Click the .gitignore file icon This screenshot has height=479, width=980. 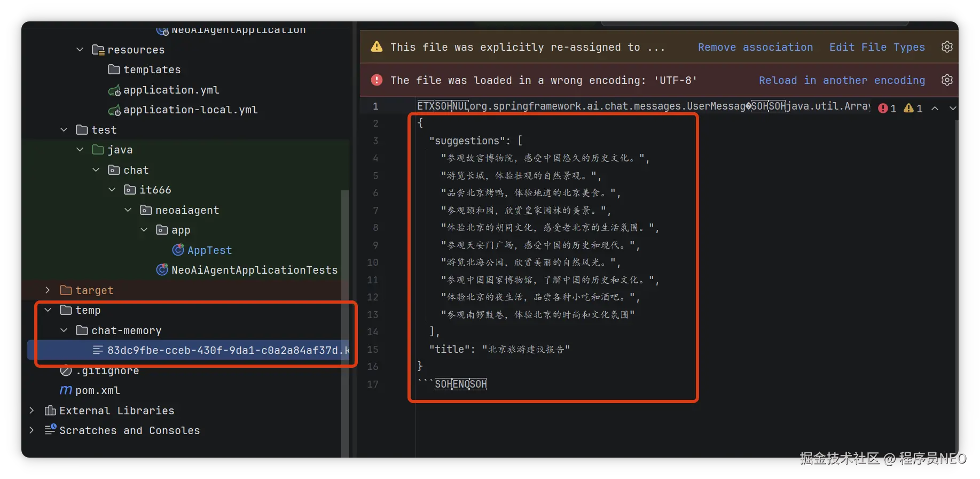[66, 370]
